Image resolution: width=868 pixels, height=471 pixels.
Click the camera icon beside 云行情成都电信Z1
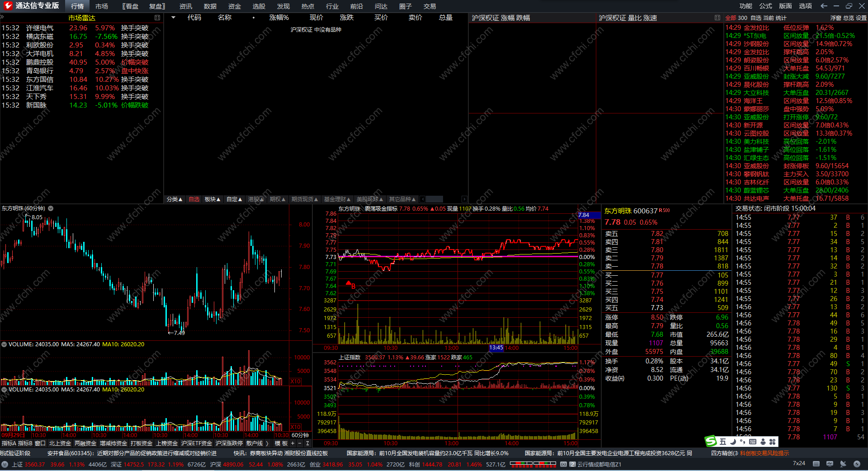(x=563, y=464)
